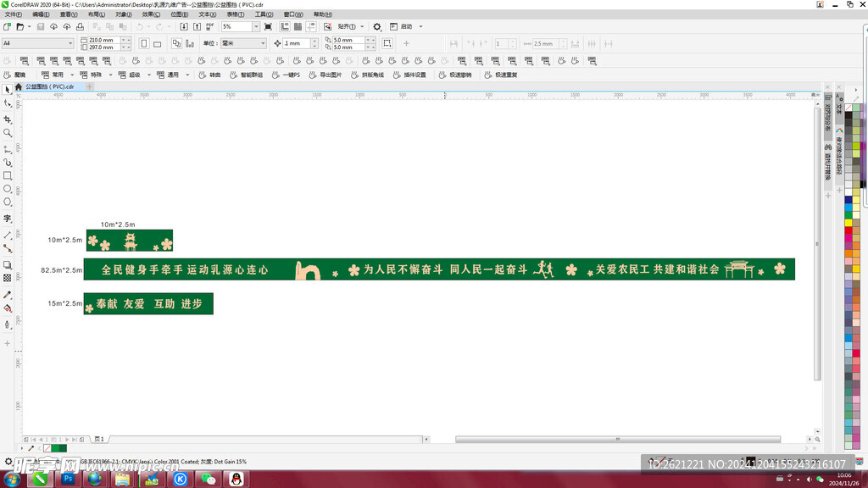
Task: Switch page to portrait orientation
Action: [144, 43]
